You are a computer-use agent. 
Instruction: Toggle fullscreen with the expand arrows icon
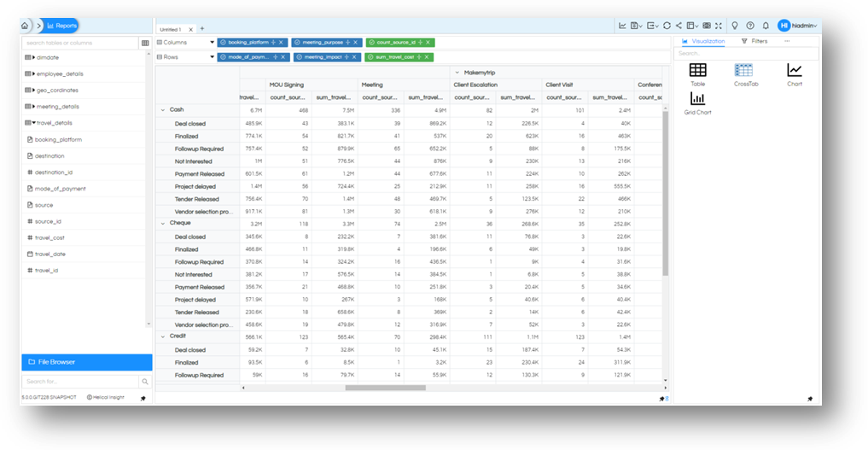point(719,26)
